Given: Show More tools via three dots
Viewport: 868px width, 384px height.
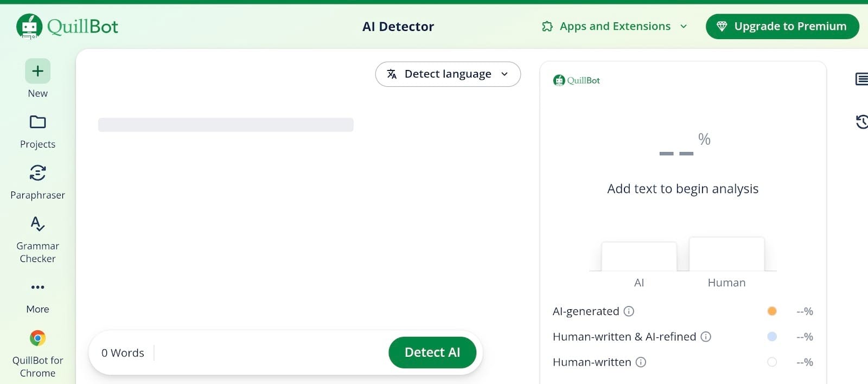Looking at the screenshot, I should 37,287.
